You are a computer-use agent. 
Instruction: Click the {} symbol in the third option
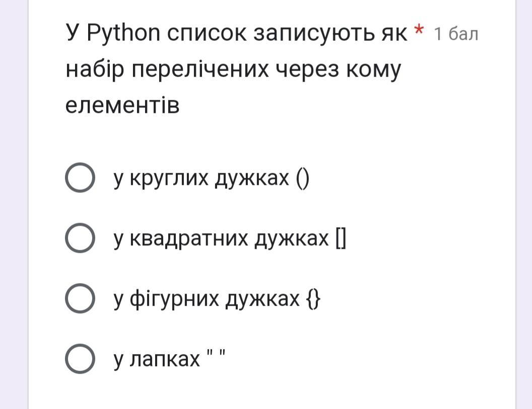pyautogui.click(x=313, y=299)
